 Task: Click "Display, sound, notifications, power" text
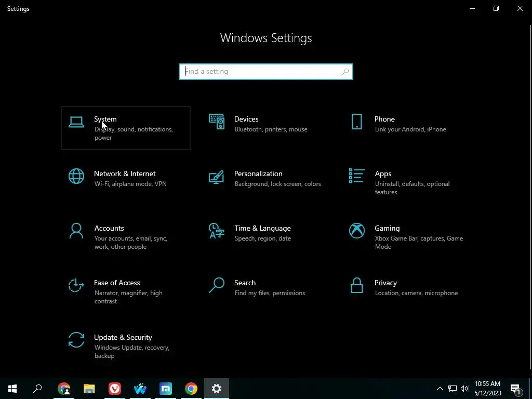[134, 134]
